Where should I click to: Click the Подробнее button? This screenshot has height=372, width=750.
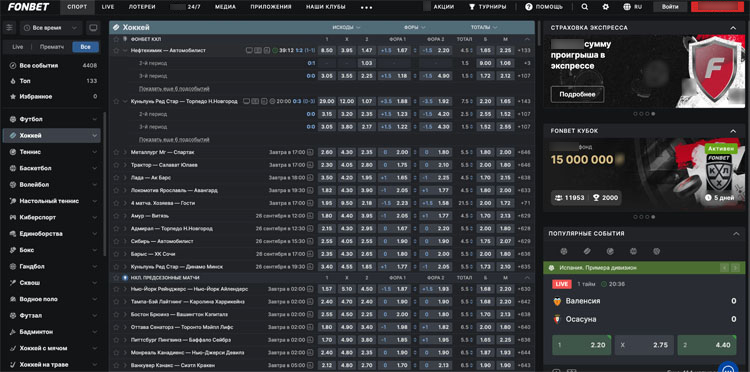577,94
